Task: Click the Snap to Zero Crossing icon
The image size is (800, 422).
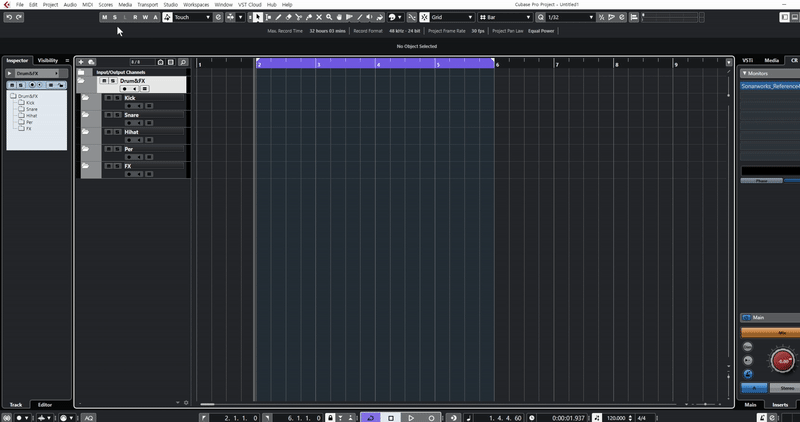Action: (412, 17)
